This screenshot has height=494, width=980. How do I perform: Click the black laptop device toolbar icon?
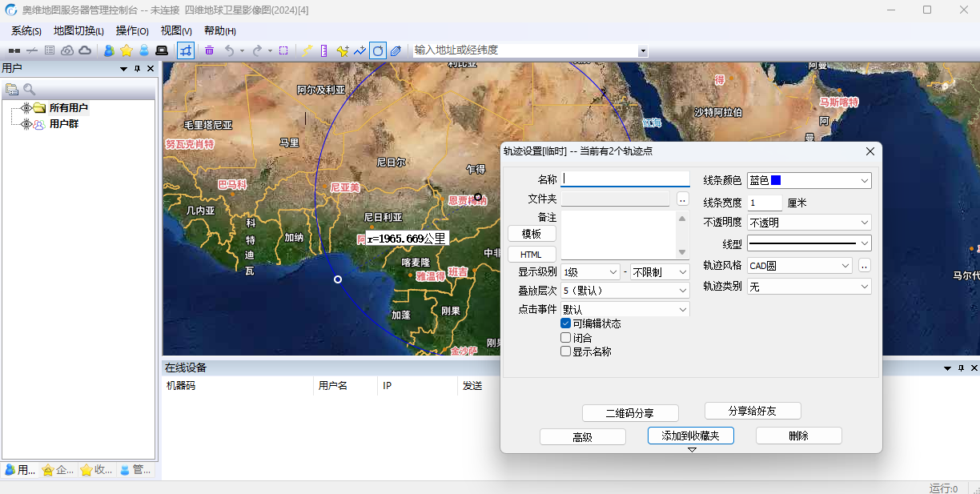pyautogui.click(x=162, y=50)
